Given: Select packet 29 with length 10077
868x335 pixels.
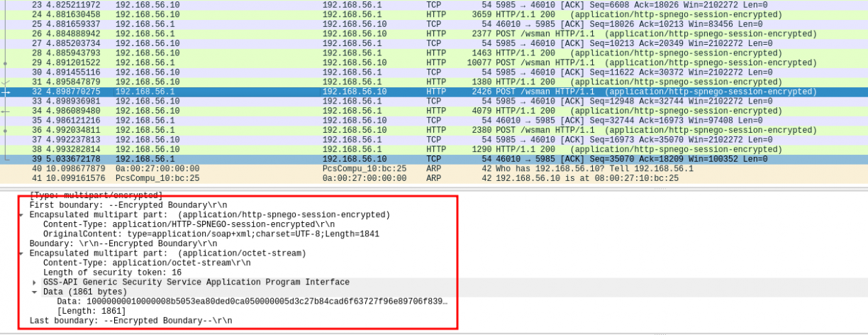Looking at the screenshot, I should pyautogui.click(x=425, y=63).
